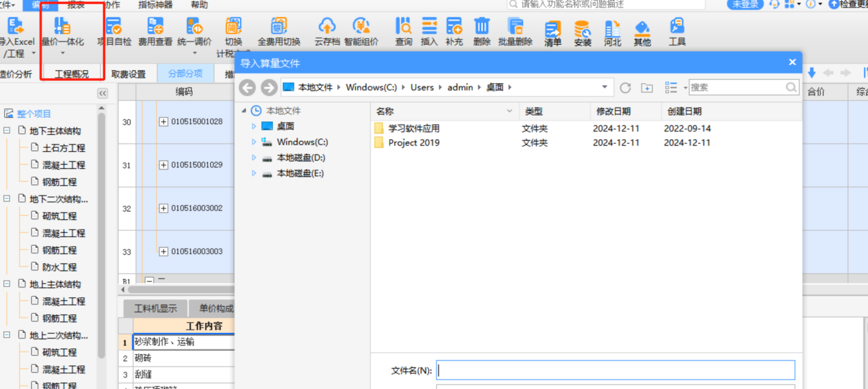Click the blue move-down arrow icon
Screen dimensions: 868x389
[x=812, y=73]
